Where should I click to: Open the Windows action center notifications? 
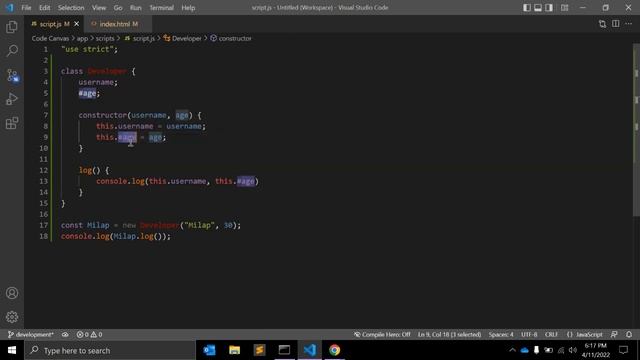click(623, 350)
